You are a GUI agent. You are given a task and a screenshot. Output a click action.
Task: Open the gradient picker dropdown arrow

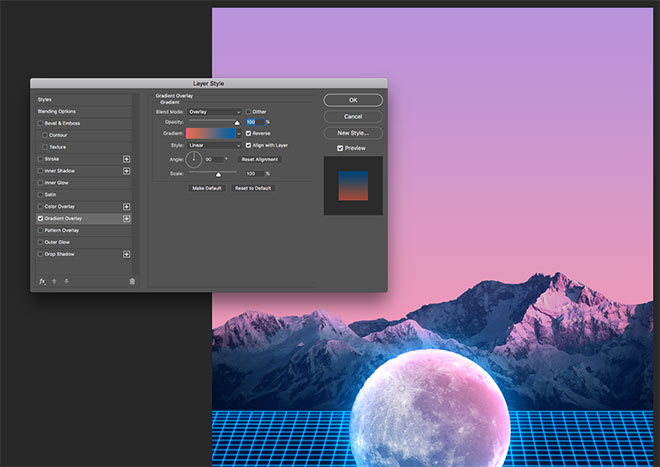tap(239, 133)
